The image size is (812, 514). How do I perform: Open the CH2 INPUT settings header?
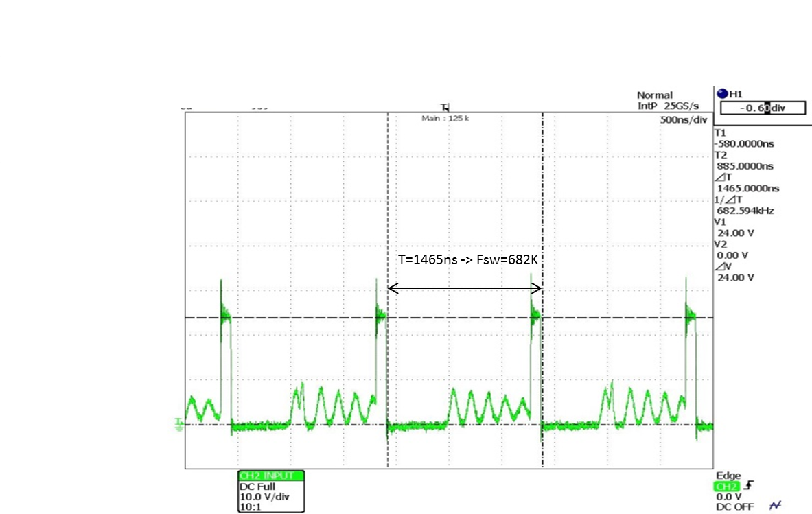(x=271, y=476)
